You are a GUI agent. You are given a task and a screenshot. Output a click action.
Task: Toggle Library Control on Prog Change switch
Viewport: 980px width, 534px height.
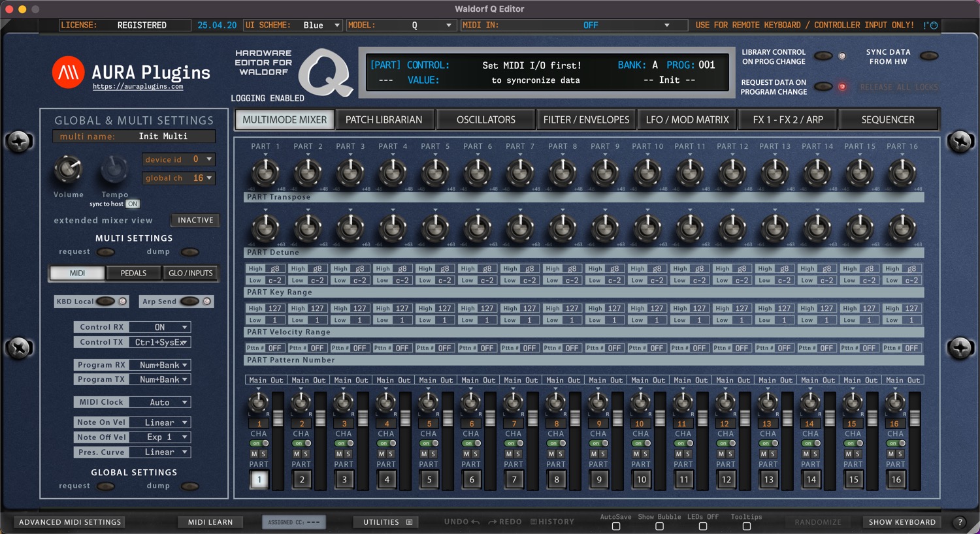[x=823, y=56]
